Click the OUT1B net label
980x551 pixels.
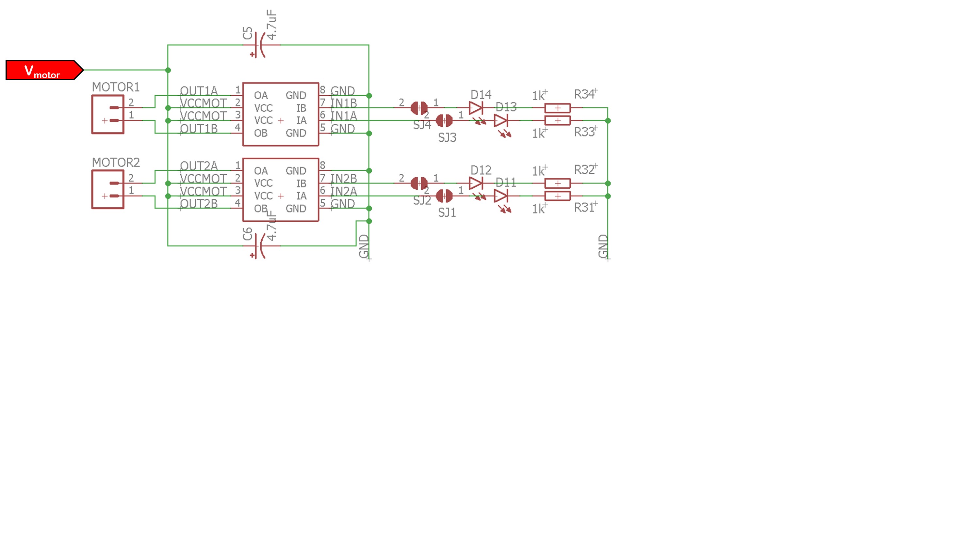199,129
